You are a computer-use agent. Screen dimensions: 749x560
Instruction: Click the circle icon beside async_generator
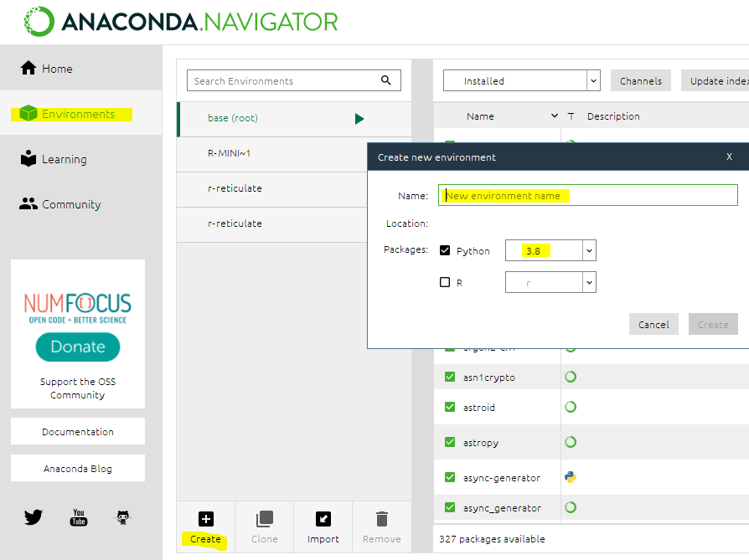coord(571,507)
